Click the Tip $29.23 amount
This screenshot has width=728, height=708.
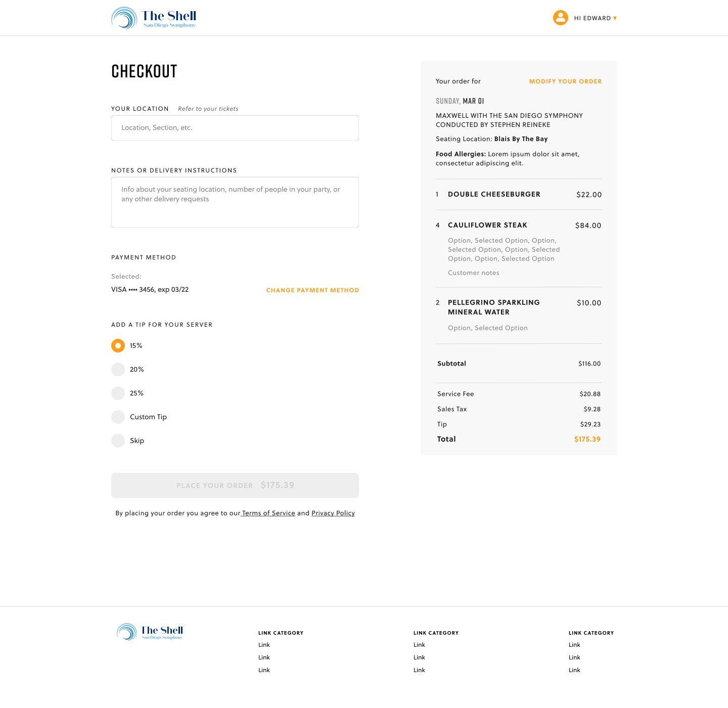pyautogui.click(x=590, y=424)
